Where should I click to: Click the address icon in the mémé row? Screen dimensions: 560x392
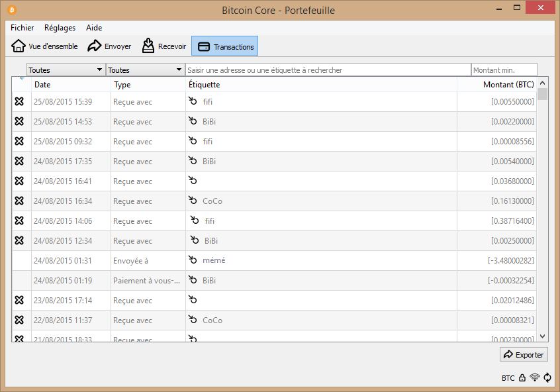pyautogui.click(x=193, y=260)
